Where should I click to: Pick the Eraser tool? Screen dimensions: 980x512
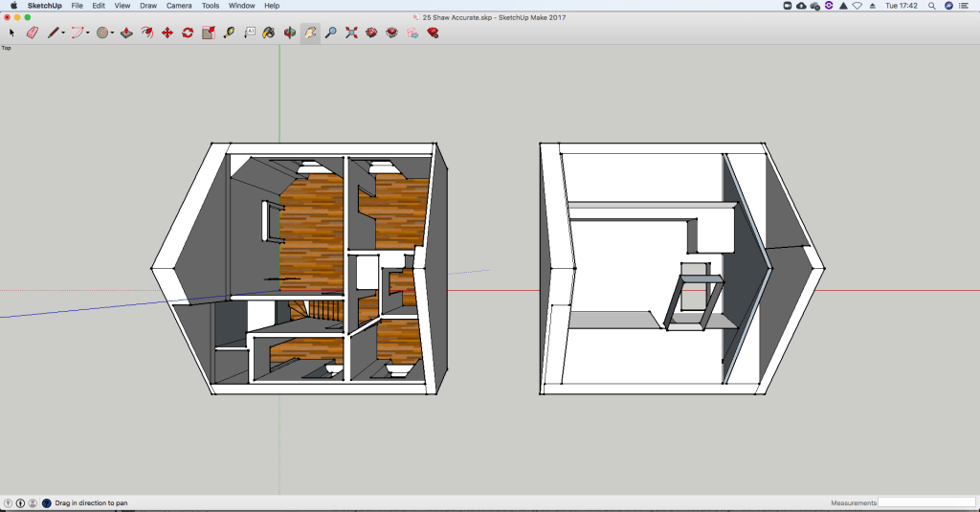(x=32, y=33)
